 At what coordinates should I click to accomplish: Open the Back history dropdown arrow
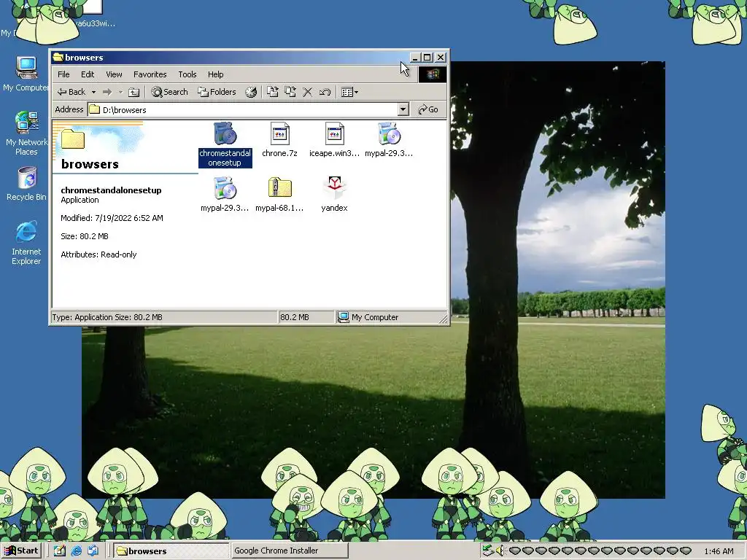94,92
